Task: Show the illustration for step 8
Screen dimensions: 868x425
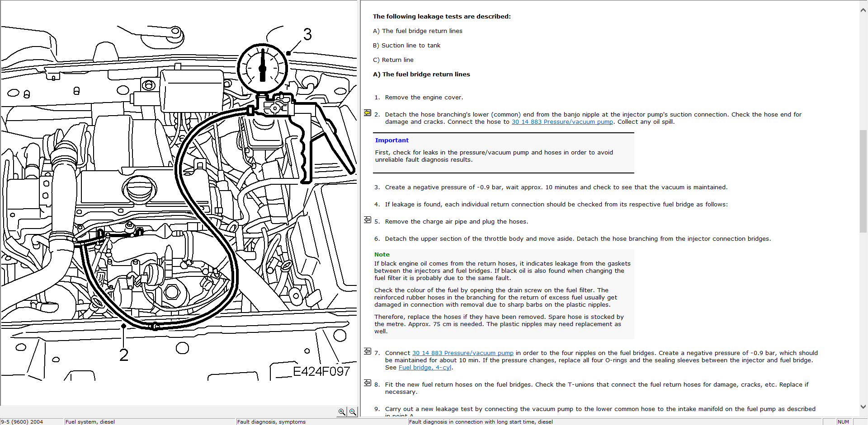Action: click(x=368, y=383)
